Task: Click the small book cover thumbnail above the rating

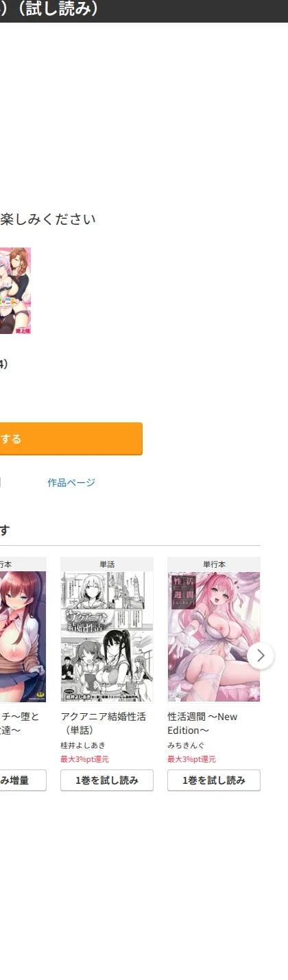Action: (15, 291)
